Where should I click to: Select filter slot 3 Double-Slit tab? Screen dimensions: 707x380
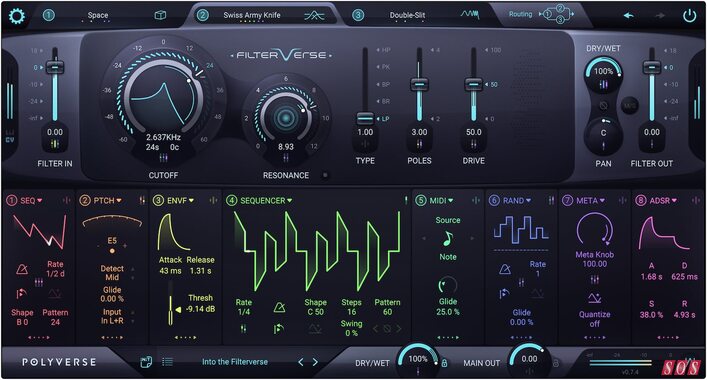point(407,15)
